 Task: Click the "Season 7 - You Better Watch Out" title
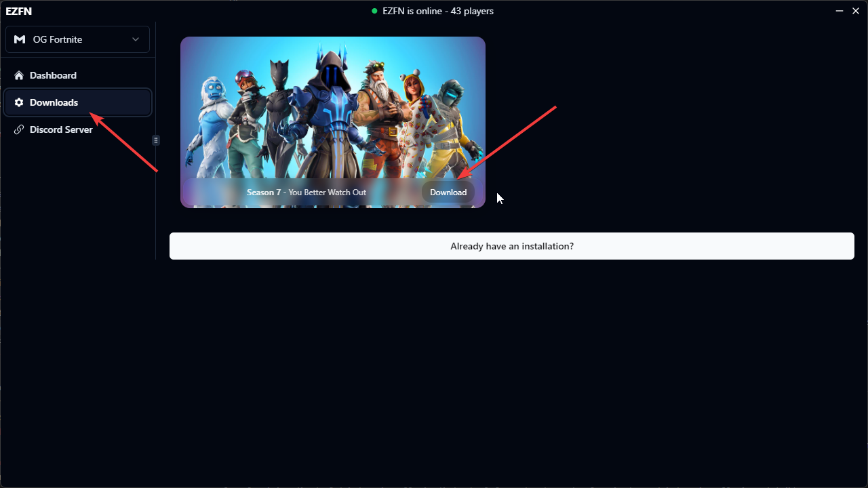point(307,192)
